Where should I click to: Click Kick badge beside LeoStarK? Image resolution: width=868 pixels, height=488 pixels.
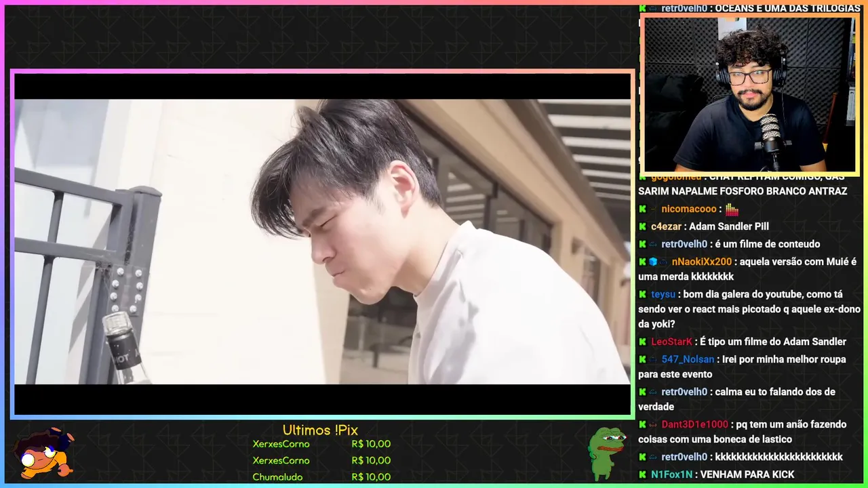pos(642,342)
